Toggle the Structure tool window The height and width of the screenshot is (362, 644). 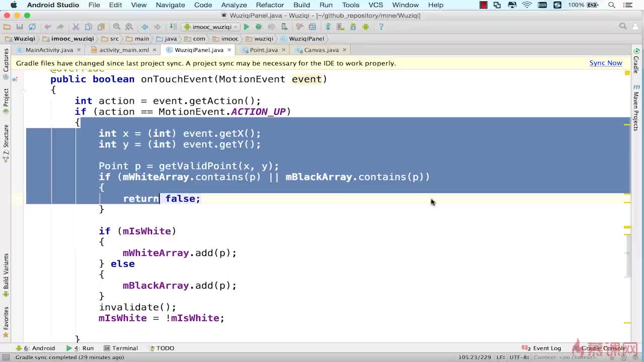click(x=6, y=143)
